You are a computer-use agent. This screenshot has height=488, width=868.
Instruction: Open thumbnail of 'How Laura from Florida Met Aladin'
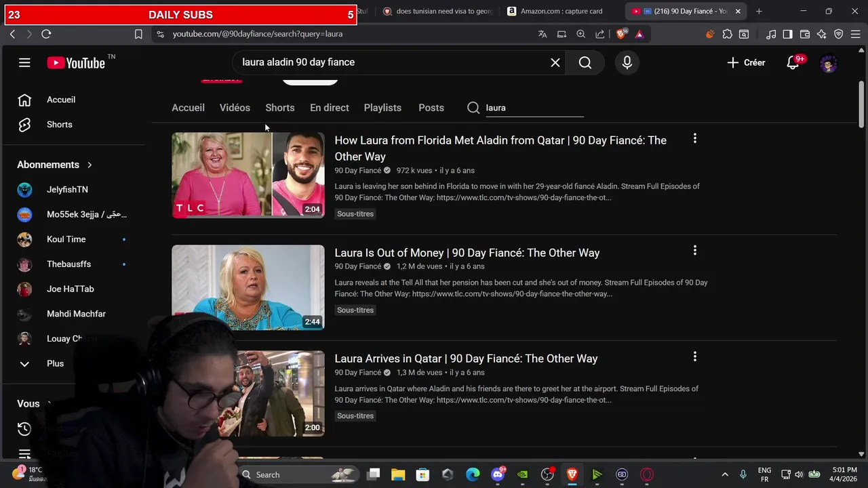click(248, 175)
